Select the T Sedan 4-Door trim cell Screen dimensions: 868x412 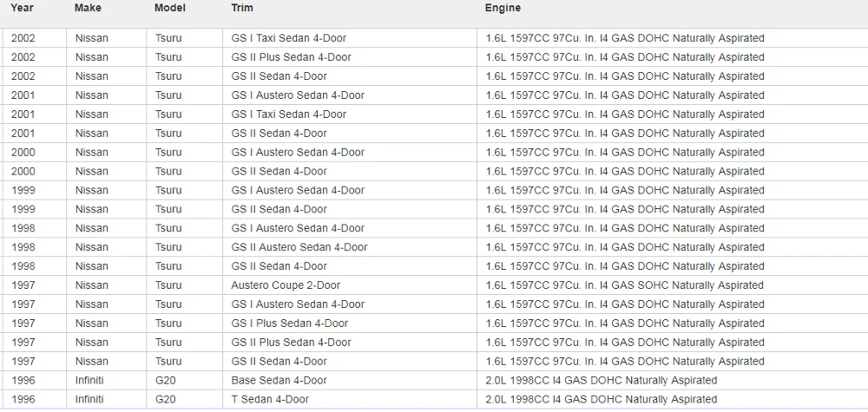click(x=270, y=400)
